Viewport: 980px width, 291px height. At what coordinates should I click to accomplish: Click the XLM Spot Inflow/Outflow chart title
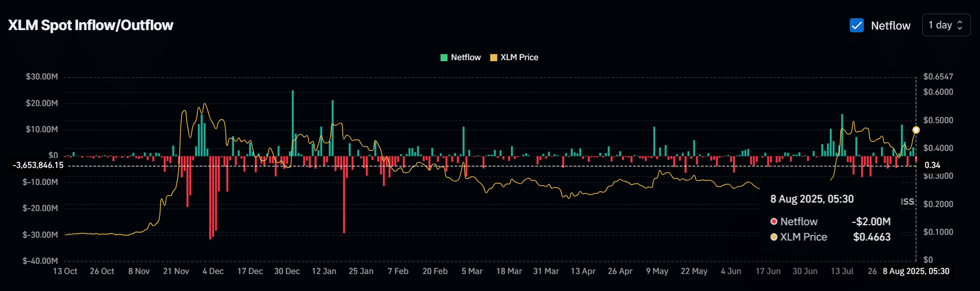(91, 26)
